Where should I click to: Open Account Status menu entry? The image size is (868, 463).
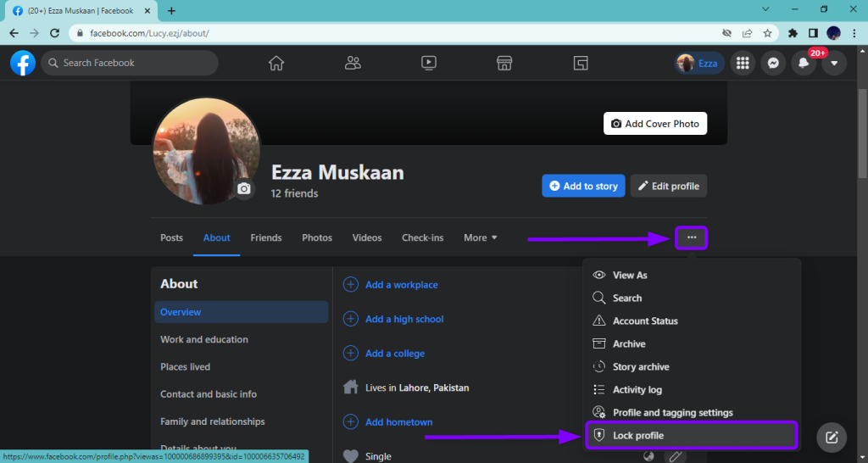(x=692, y=321)
